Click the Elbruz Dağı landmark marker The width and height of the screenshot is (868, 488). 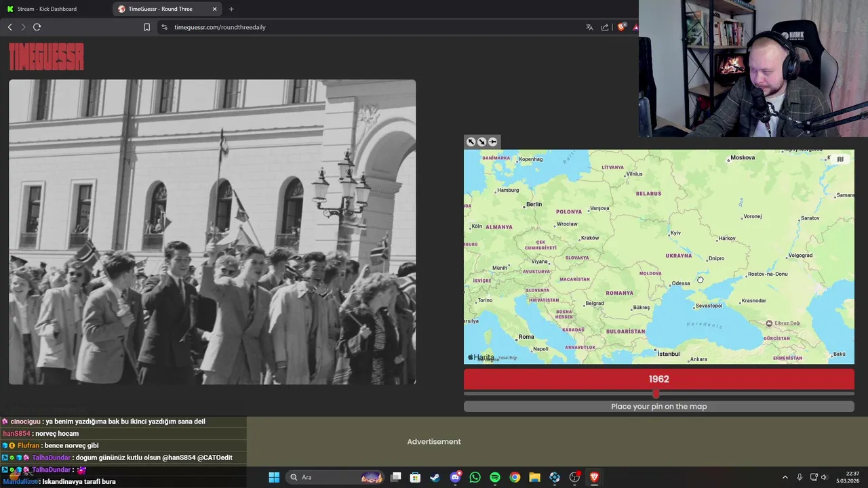point(769,323)
